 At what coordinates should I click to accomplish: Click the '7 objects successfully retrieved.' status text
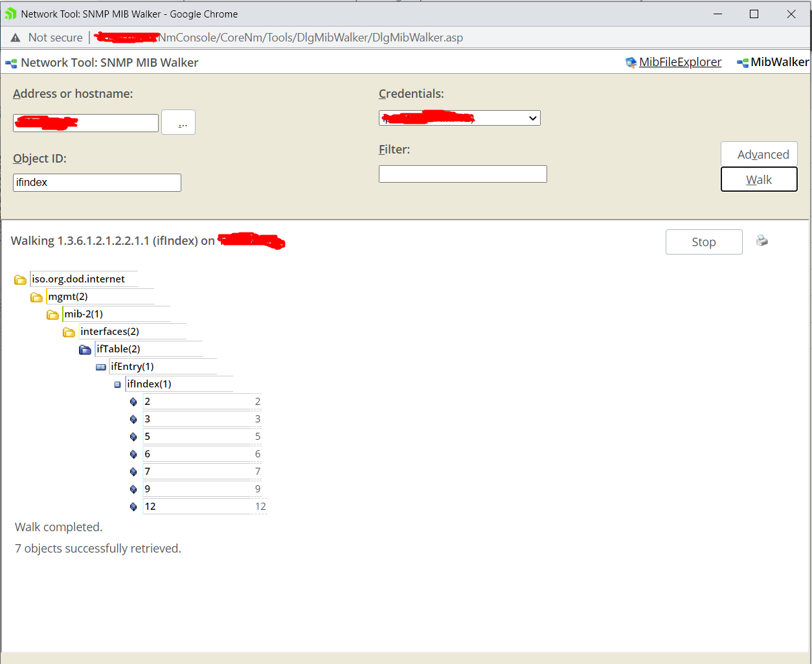[x=98, y=549]
